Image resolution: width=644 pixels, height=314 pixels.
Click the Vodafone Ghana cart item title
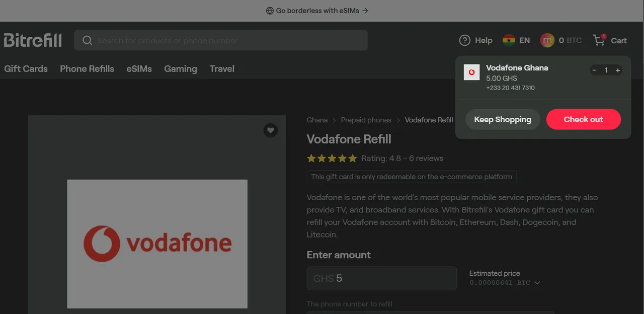tap(517, 68)
